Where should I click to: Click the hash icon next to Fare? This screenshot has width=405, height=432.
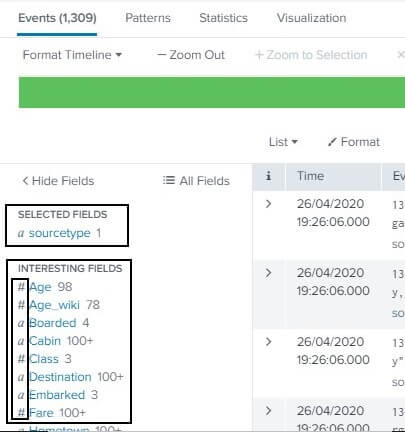[21, 413]
